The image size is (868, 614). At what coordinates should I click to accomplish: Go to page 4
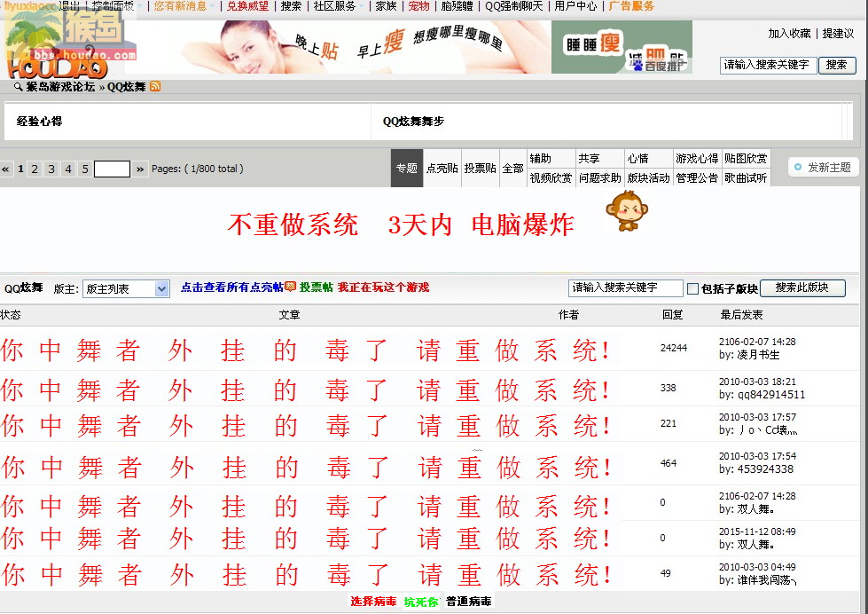point(68,169)
